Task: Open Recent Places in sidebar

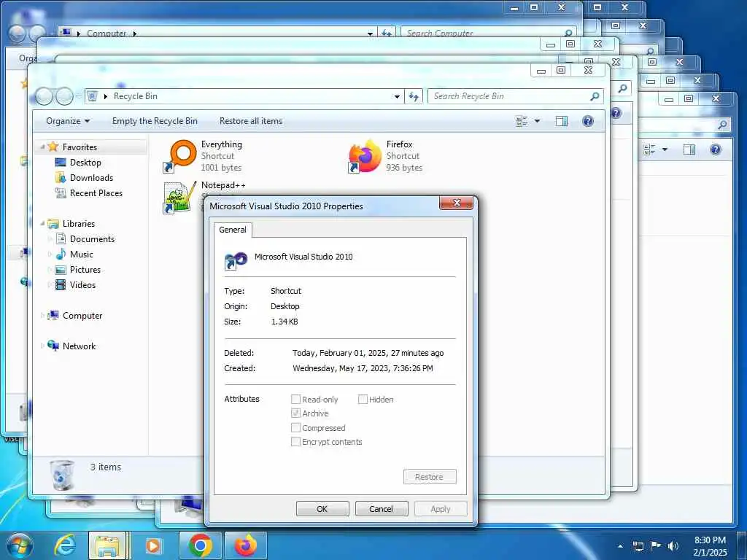Action: coord(96,192)
